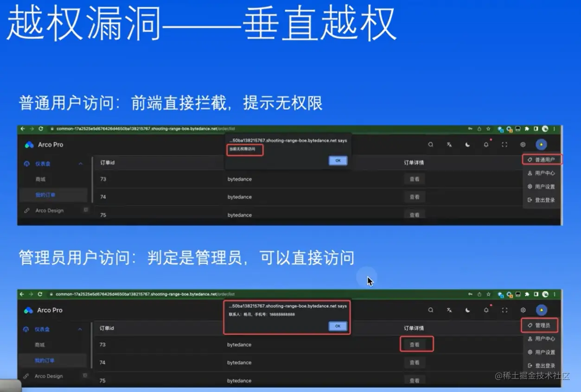Click sidebar collapse icon in 普通用户 screenshot
Image resolution: width=581 pixels, height=392 pixels.
click(x=85, y=210)
